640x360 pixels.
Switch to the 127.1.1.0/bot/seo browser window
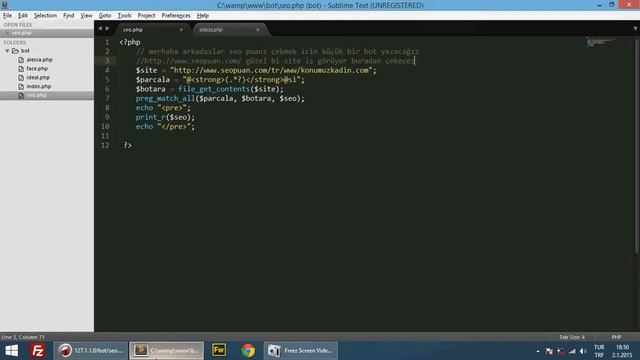(x=91, y=351)
